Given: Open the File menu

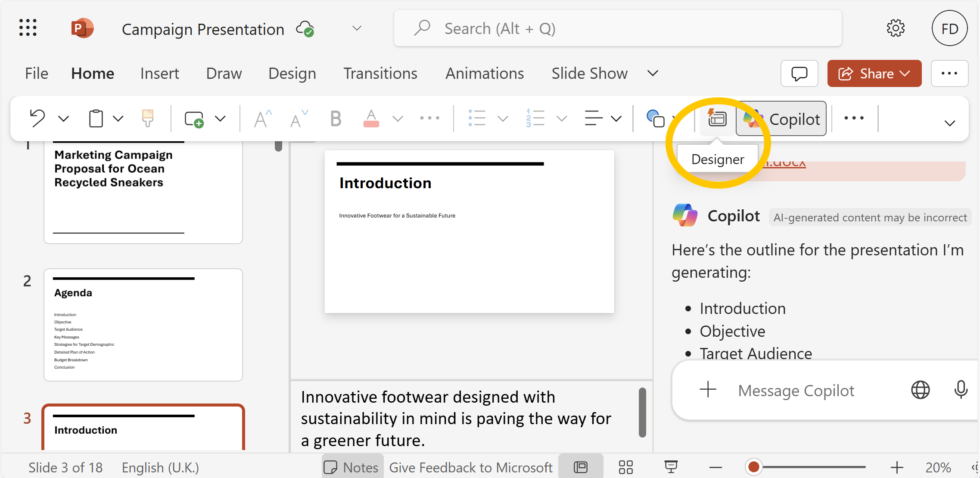Looking at the screenshot, I should (x=37, y=74).
